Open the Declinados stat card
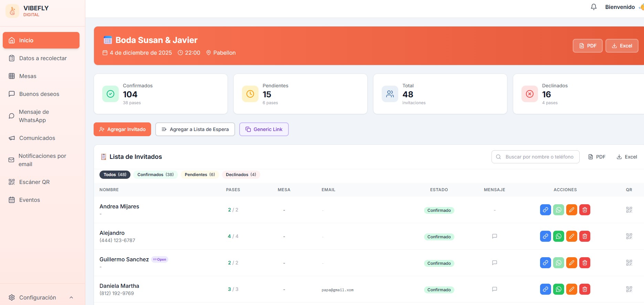Image resolution: width=644 pixels, height=305 pixels. (579, 94)
